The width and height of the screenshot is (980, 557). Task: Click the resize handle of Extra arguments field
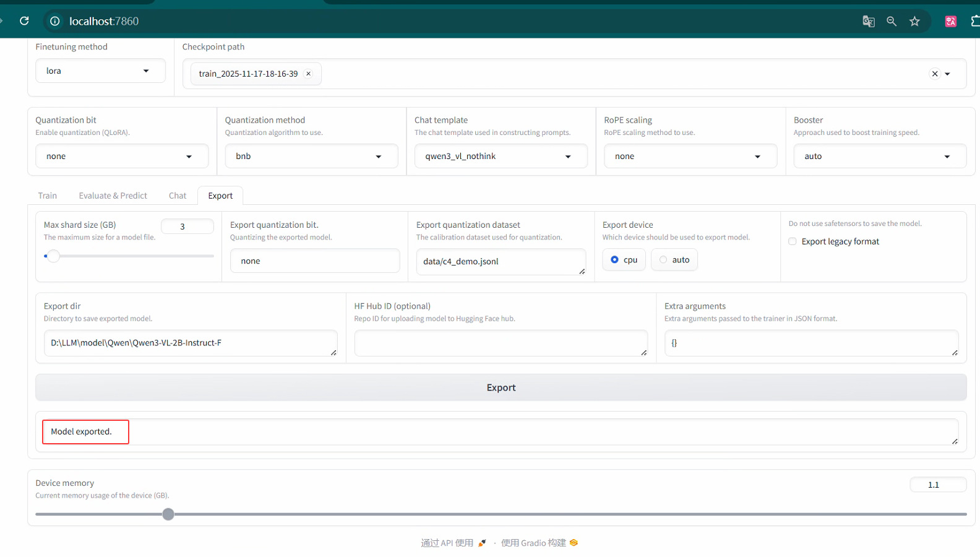(x=955, y=353)
